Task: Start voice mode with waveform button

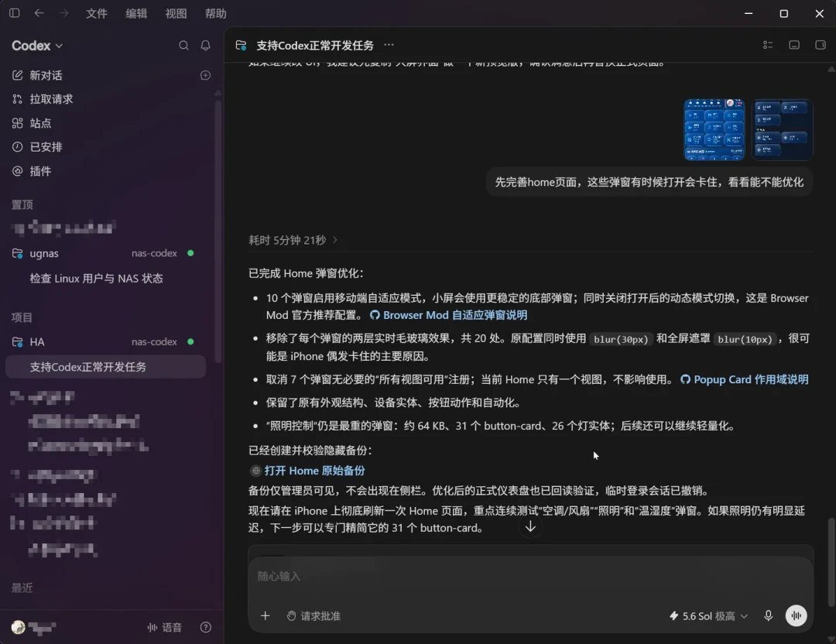Action: tap(796, 615)
